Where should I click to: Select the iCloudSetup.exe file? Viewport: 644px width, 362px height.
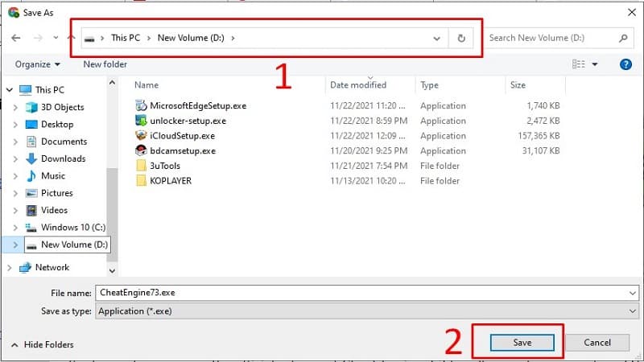[x=182, y=136]
